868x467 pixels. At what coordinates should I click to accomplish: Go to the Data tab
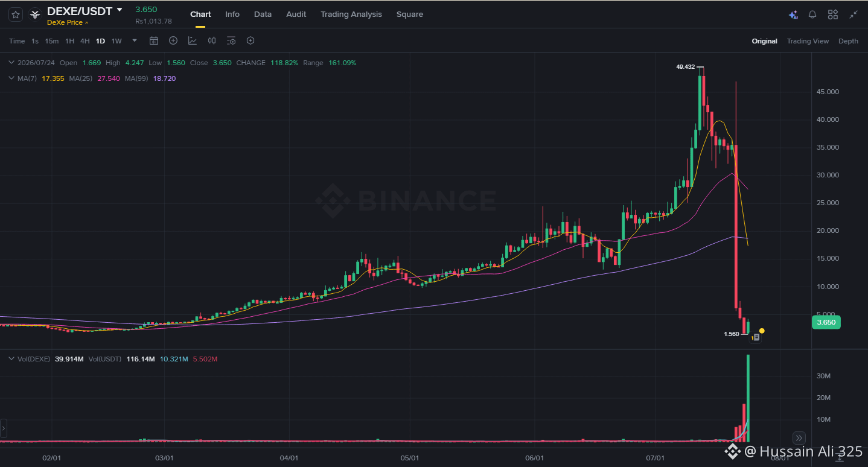[263, 14]
